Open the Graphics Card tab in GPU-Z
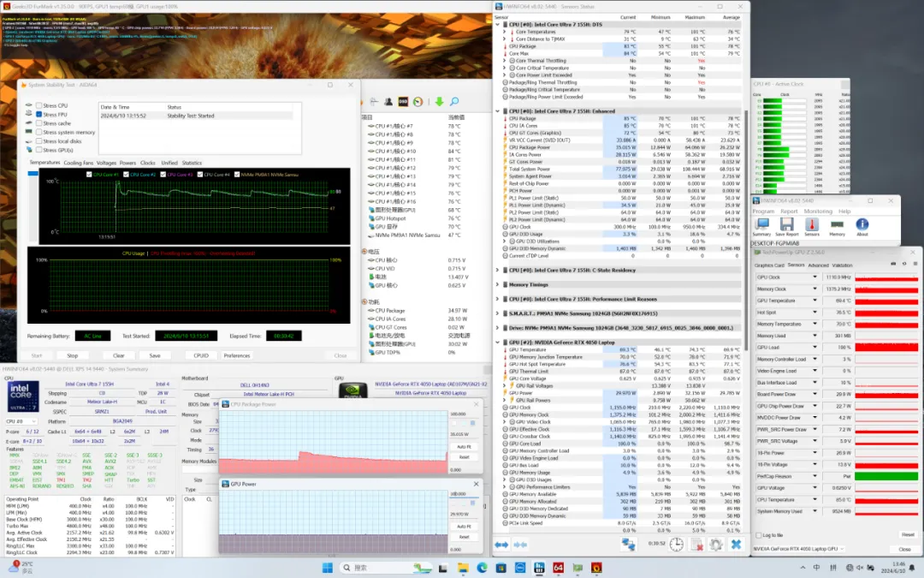 [770, 265]
